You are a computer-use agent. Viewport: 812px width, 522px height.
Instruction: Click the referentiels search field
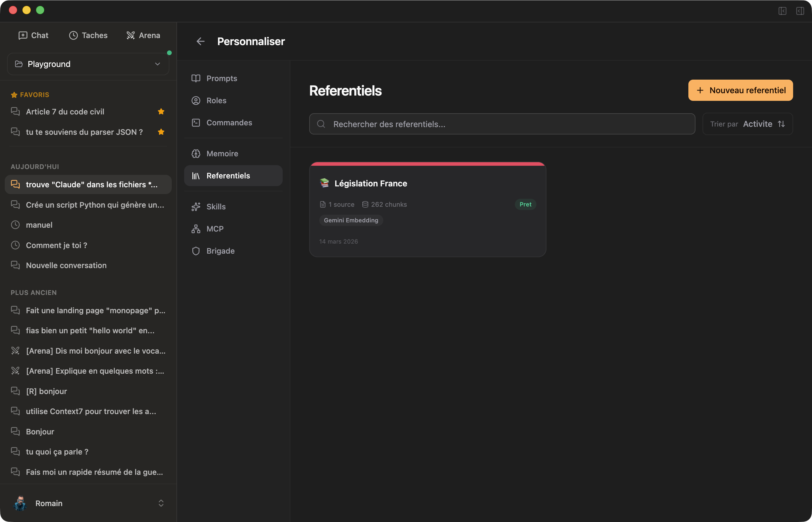pyautogui.click(x=502, y=124)
